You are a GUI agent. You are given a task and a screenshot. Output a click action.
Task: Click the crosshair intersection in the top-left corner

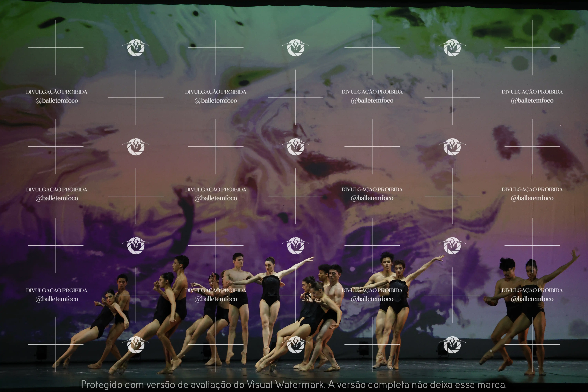56,48
